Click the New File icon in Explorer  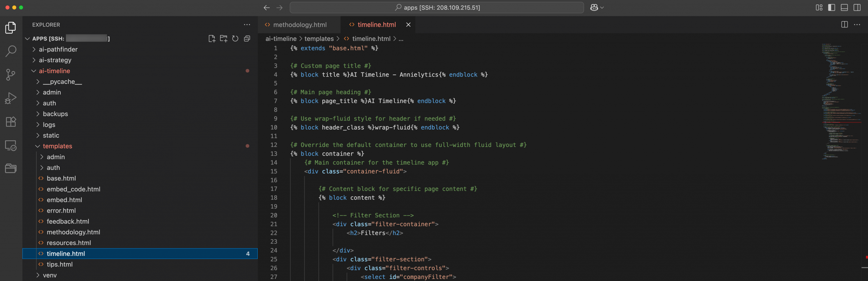[212, 39]
